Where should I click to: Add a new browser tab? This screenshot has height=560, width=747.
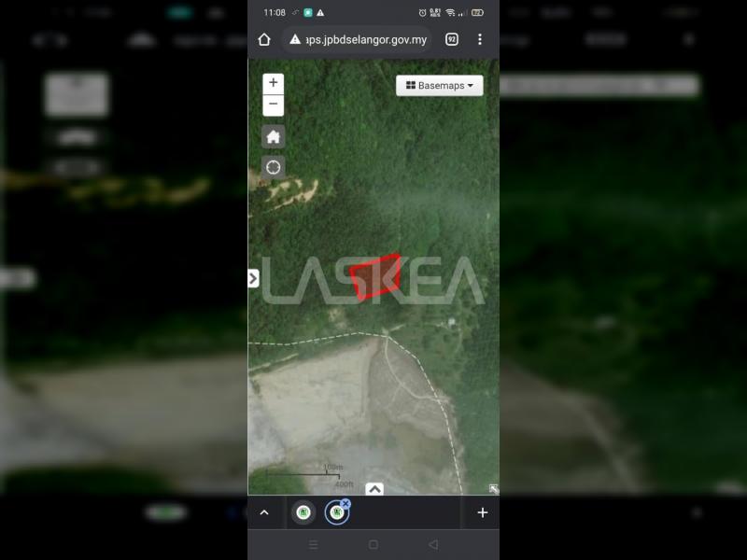pyautogui.click(x=482, y=512)
